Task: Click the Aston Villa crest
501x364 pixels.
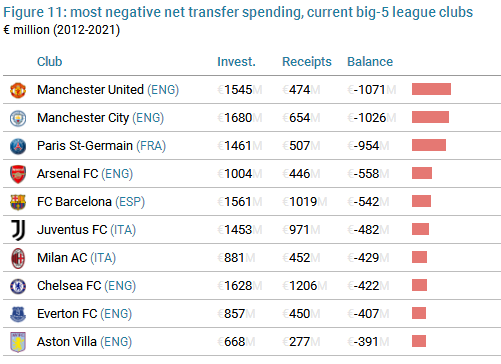Action: pyautogui.click(x=18, y=342)
